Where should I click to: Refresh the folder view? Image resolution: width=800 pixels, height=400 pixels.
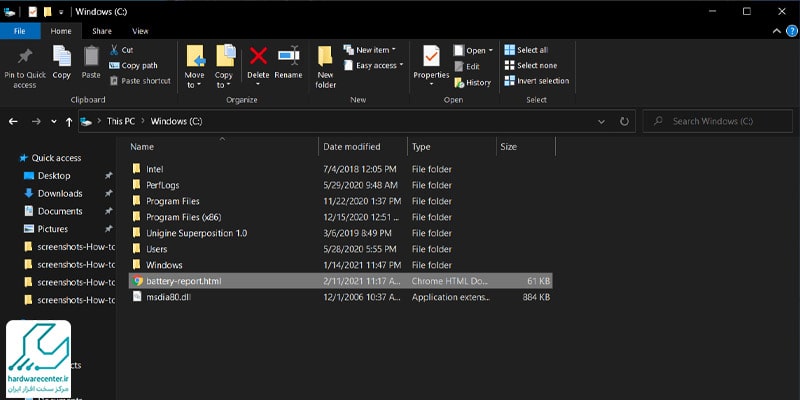pos(624,121)
